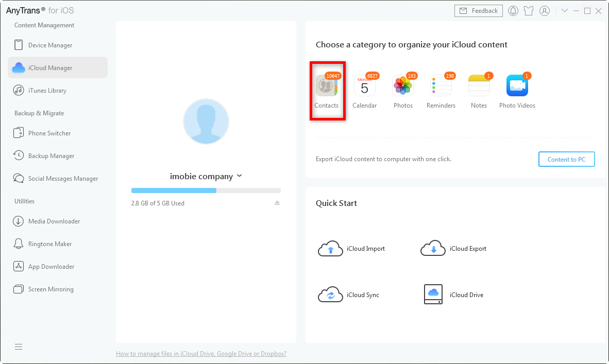This screenshot has width=609, height=364.
Task: Click the 10647 badge on Contacts
Action: pos(333,76)
